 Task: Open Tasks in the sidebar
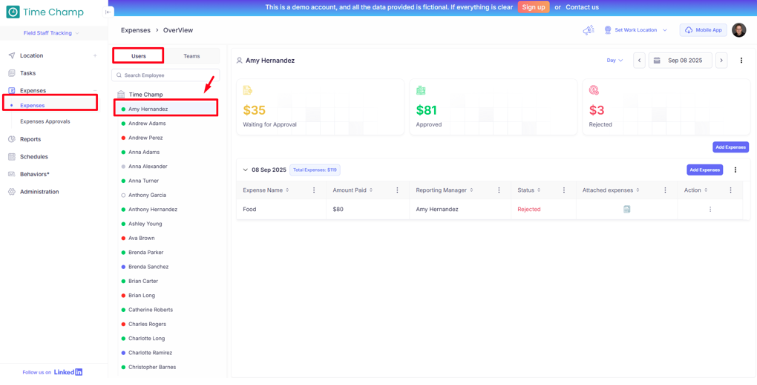(x=28, y=73)
